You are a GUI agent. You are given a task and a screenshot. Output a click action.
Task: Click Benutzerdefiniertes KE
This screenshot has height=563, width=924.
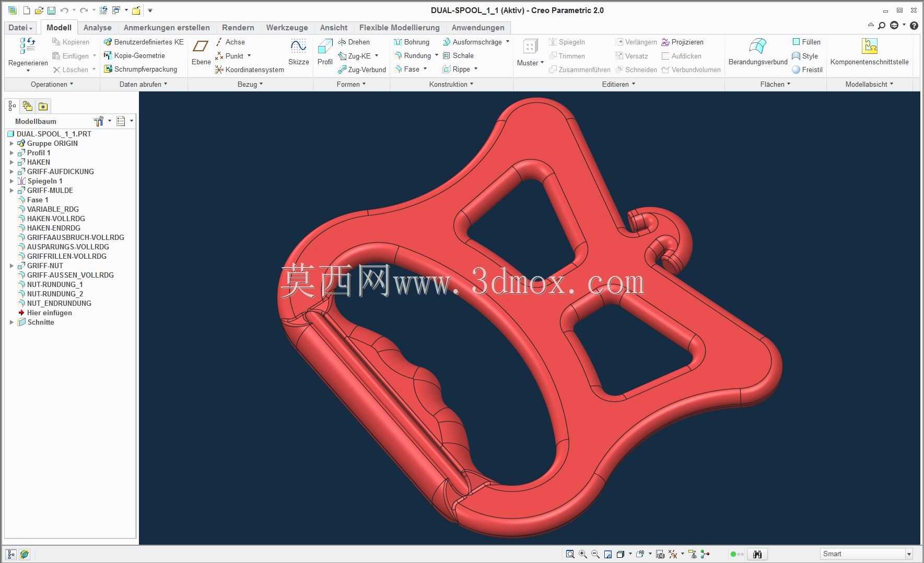(144, 42)
